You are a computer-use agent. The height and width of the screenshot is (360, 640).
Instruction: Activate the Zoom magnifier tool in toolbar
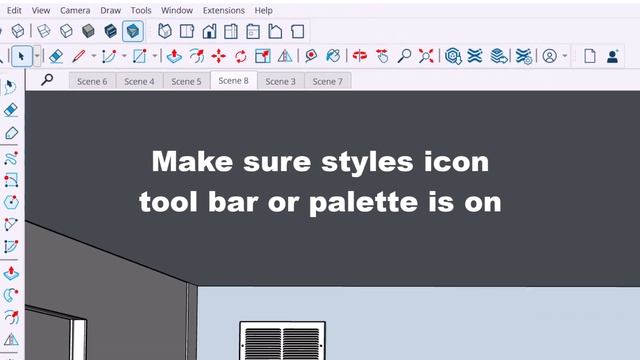(404, 56)
